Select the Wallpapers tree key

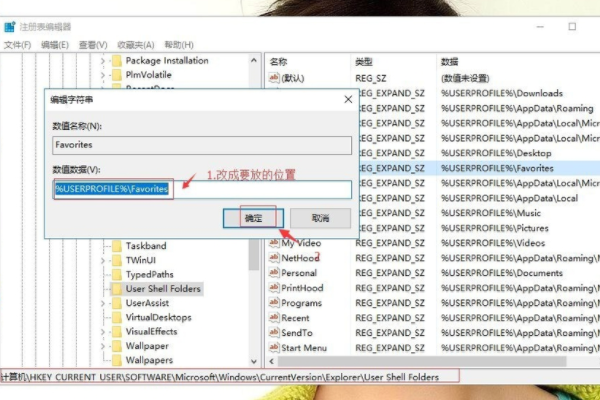coord(149,360)
